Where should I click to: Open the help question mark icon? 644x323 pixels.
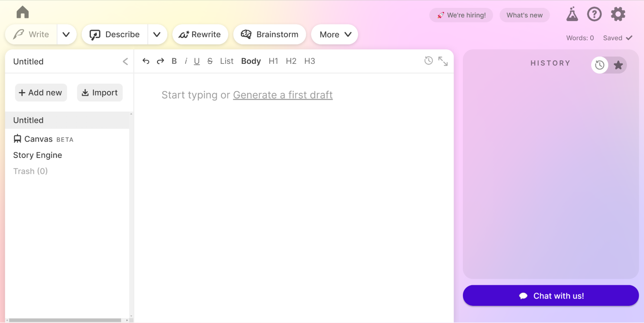[x=594, y=14]
